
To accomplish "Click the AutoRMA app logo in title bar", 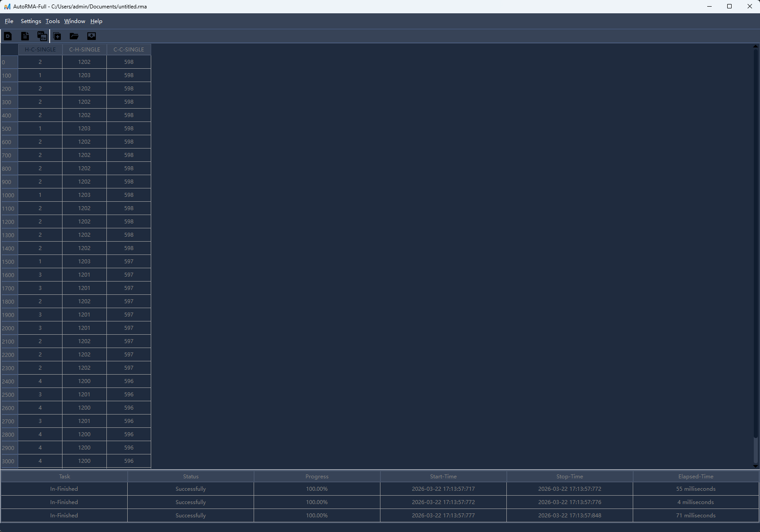I will point(7,7).
